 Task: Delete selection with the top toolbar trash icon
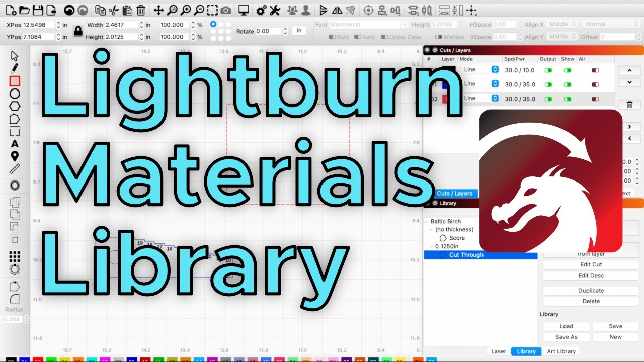pyautogui.click(x=141, y=10)
